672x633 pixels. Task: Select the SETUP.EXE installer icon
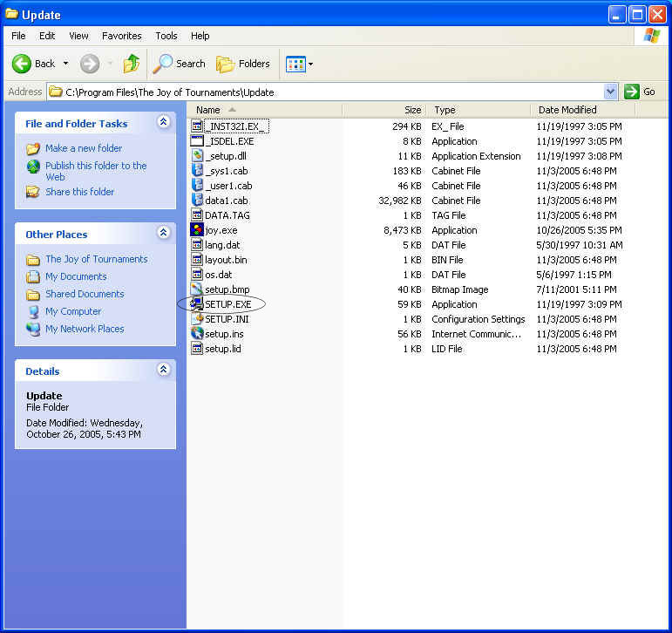coord(197,304)
